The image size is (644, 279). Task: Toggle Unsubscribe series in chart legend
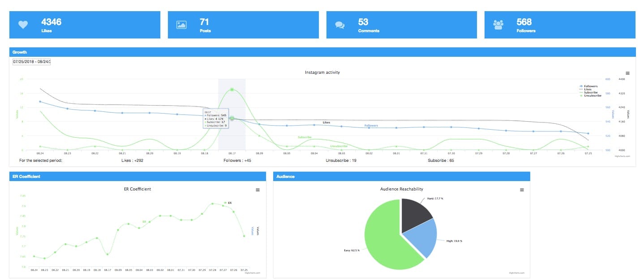coord(590,95)
